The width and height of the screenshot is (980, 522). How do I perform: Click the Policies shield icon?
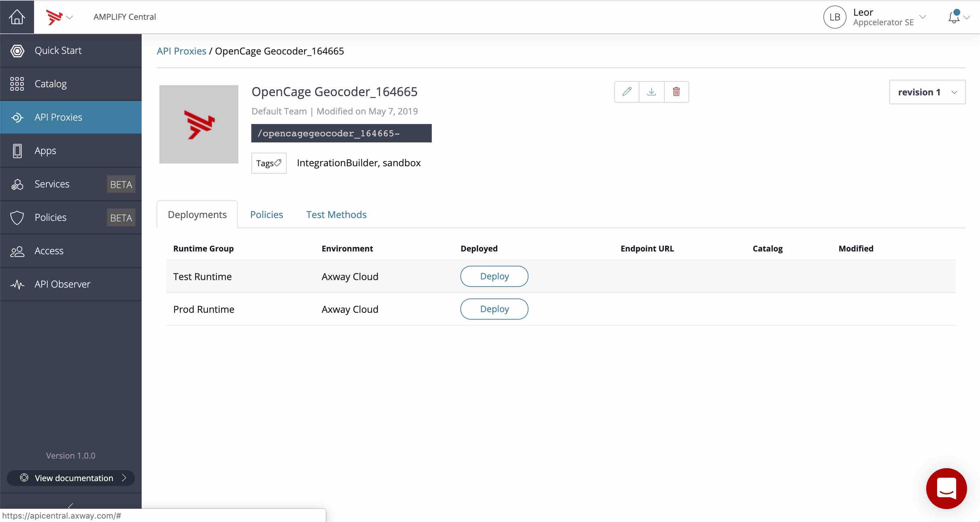(x=17, y=218)
